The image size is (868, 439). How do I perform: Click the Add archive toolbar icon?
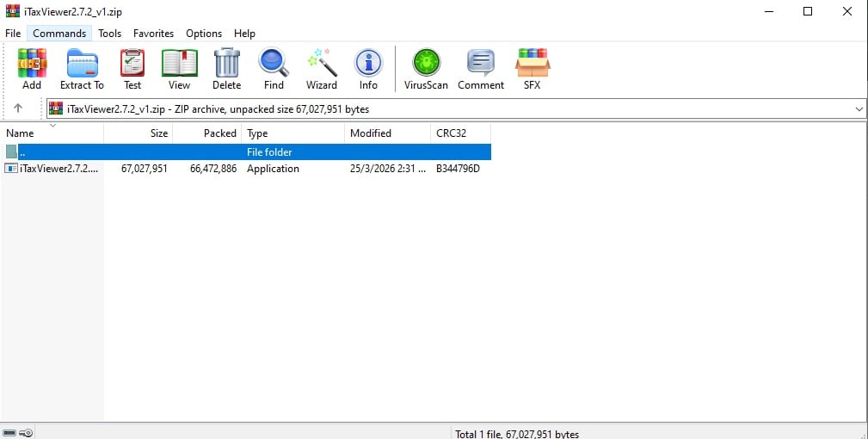(x=32, y=63)
